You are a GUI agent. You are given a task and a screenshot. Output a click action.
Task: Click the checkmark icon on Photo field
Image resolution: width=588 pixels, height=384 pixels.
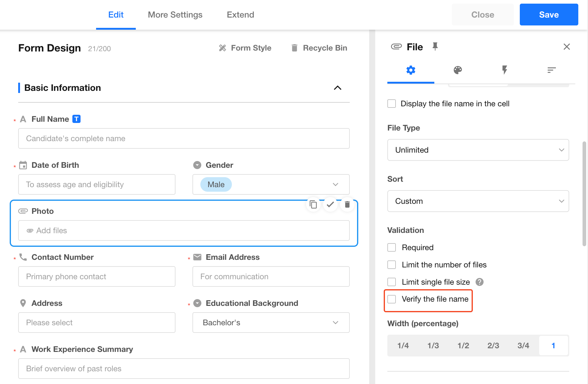coord(330,205)
